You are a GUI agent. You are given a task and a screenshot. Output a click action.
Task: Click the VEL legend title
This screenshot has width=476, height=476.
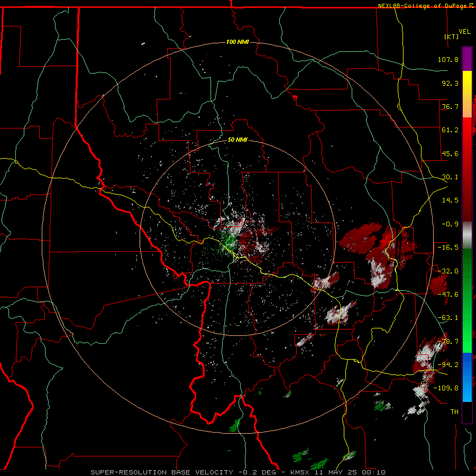point(464,32)
